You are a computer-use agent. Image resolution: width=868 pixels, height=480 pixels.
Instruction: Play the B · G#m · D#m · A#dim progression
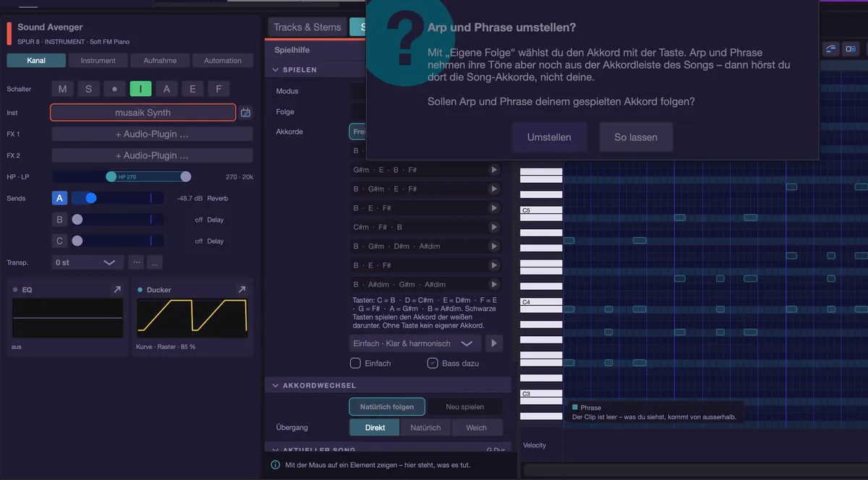tap(494, 247)
